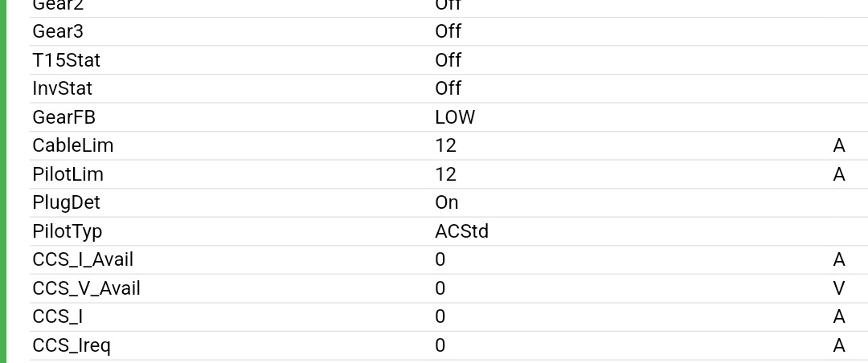Select the CCS_V_Avail row label

(87, 288)
